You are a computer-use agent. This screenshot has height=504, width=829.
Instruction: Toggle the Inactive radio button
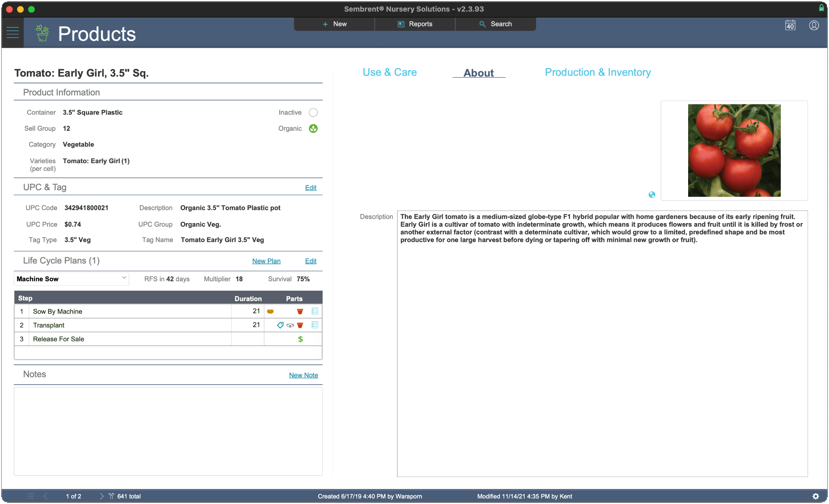click(313, 113)
